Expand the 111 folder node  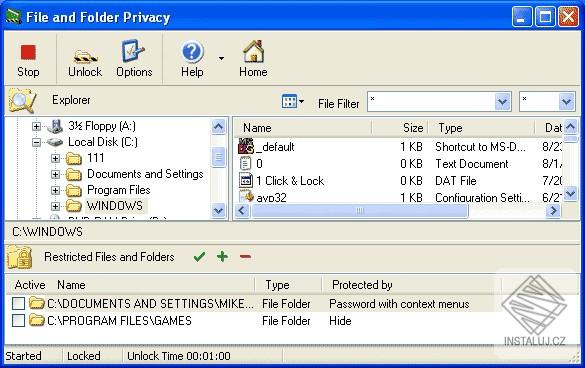(55, 158)
